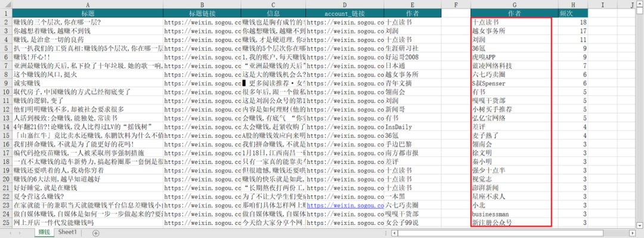644x238 pixels.
Task: Select the 日本通 author cell
Action: tap(413, 66)
